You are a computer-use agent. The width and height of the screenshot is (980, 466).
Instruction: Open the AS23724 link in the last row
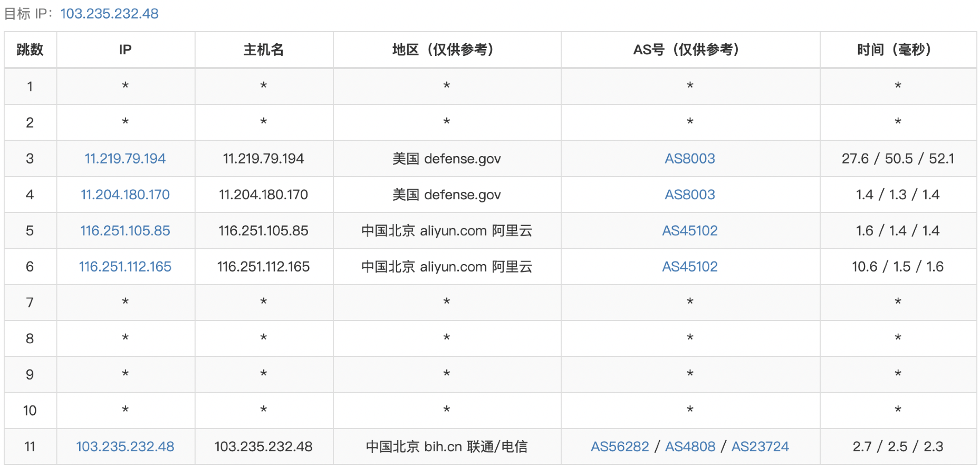coord(760,446)
